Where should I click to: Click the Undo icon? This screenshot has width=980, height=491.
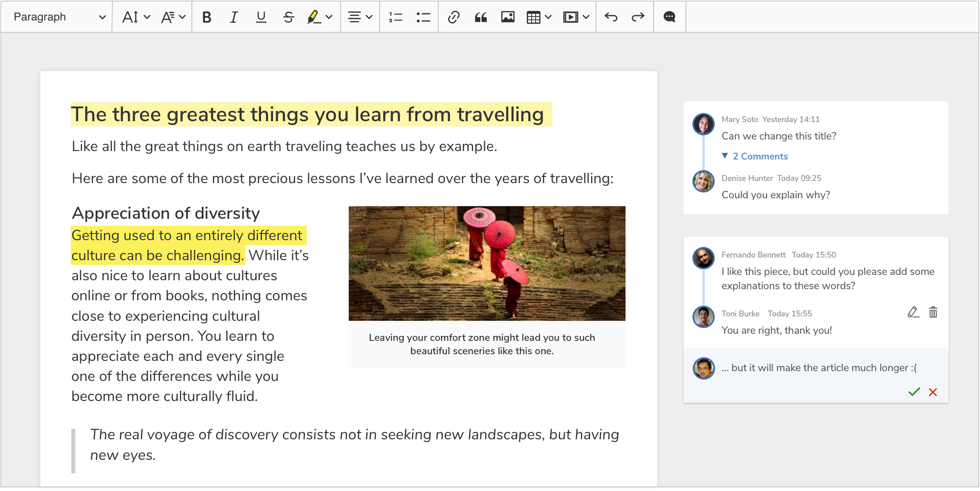[x=610, y=17]
